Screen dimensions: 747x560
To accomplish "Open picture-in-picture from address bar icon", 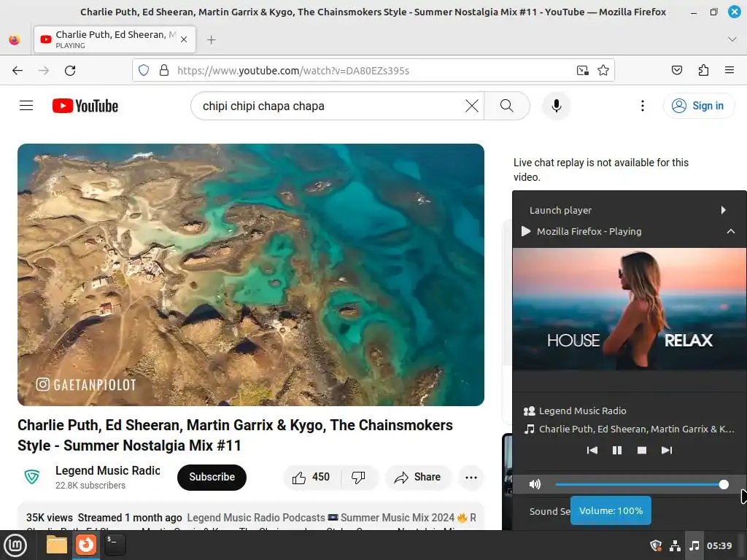I will pos(583,71).
